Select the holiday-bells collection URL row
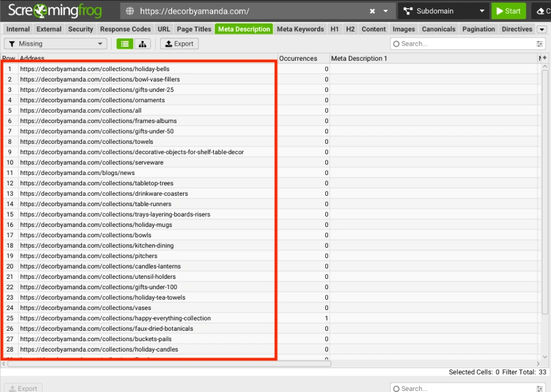551x392 pixels. tap(95, 69)
